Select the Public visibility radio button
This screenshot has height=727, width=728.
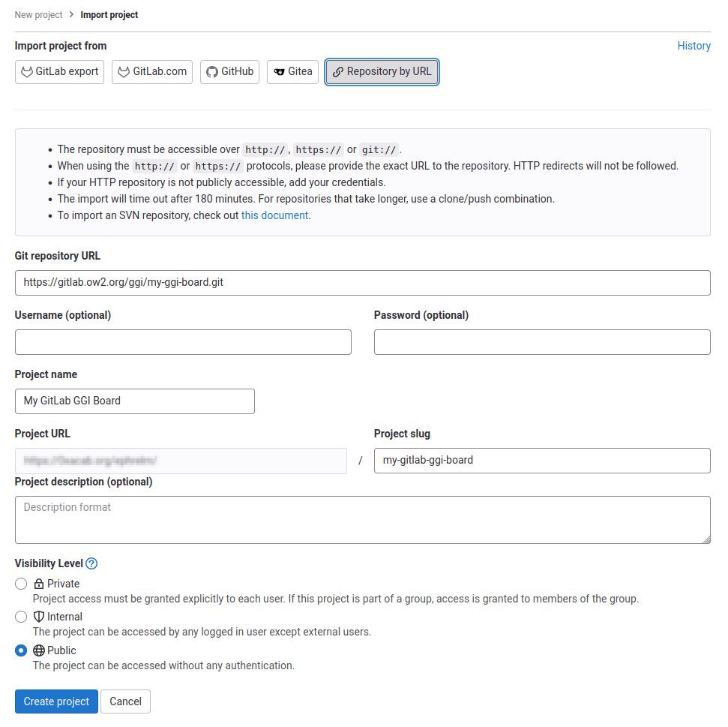21,650
